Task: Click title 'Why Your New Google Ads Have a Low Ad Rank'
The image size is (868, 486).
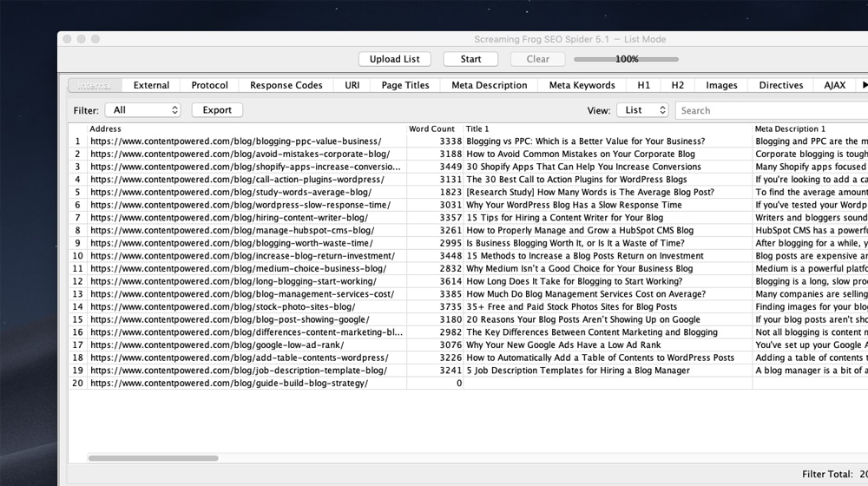Action: pyautogui.click(x=563, y=345)
